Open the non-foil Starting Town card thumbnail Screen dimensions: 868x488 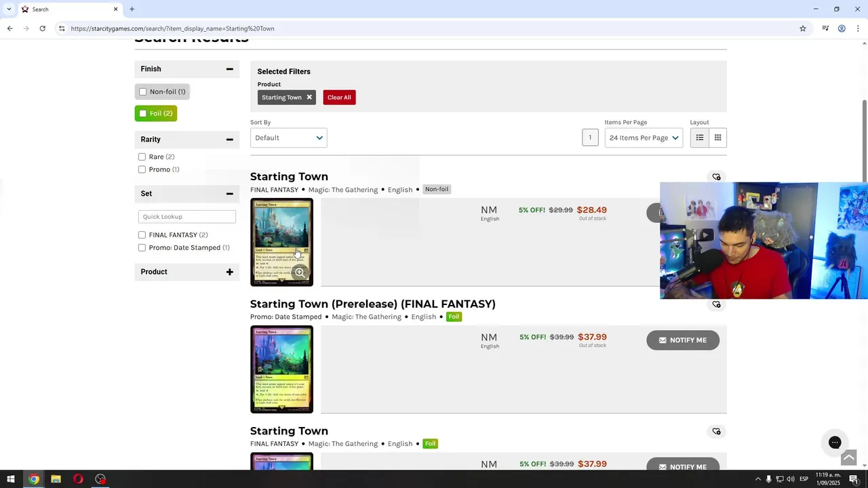281,242
